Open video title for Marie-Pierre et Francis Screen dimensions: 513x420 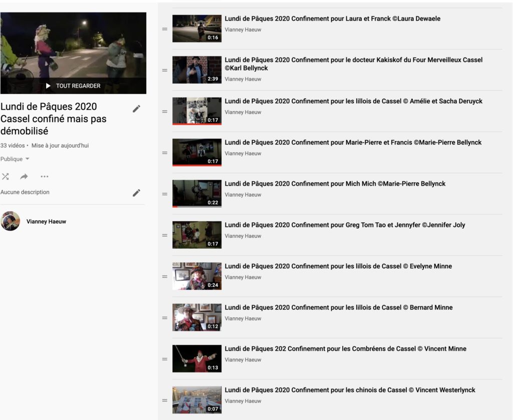pyautogui.click(x=353, y=143)
